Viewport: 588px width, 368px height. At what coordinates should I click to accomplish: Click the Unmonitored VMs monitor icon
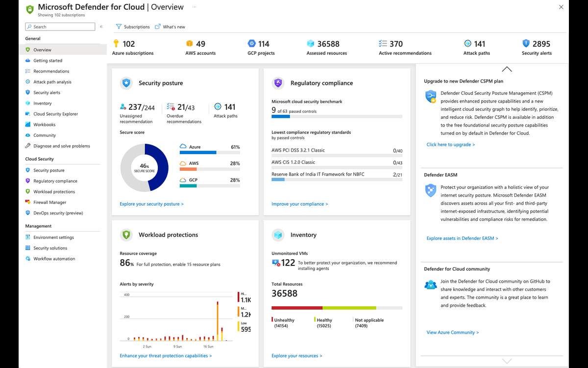click(x=276, y=263)
